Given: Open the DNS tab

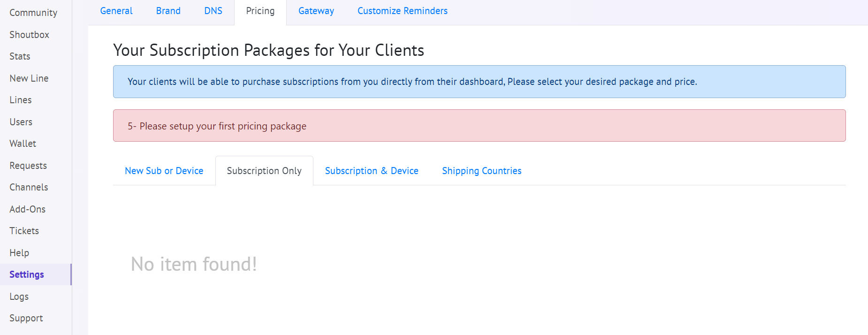Looking at the screenshot, I should coord(213,11).
